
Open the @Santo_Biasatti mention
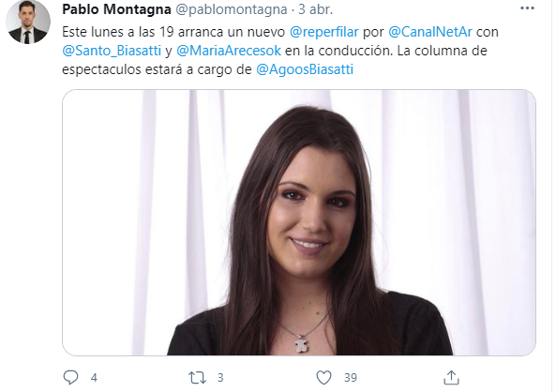pyautogui.click(x=112, y=51)
